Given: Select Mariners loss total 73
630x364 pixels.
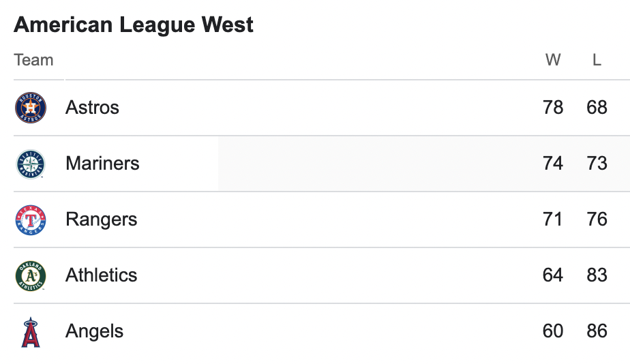Looking at the screenshot, I should point(597,163).
